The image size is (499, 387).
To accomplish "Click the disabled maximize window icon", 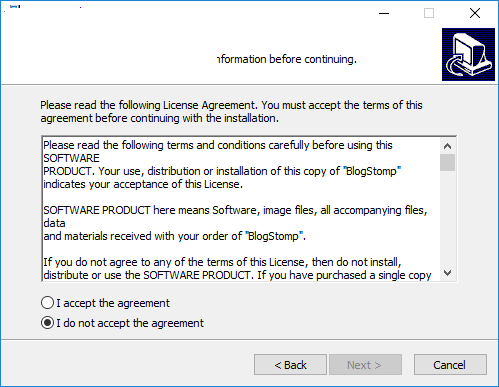I will coord(429,13).
